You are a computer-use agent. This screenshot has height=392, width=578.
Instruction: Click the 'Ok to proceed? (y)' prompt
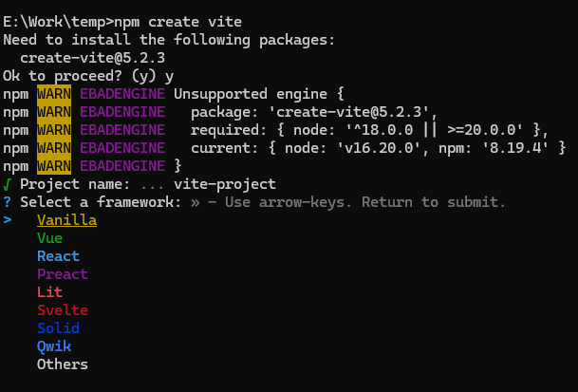pyautogui.click(x=74, y=76)
